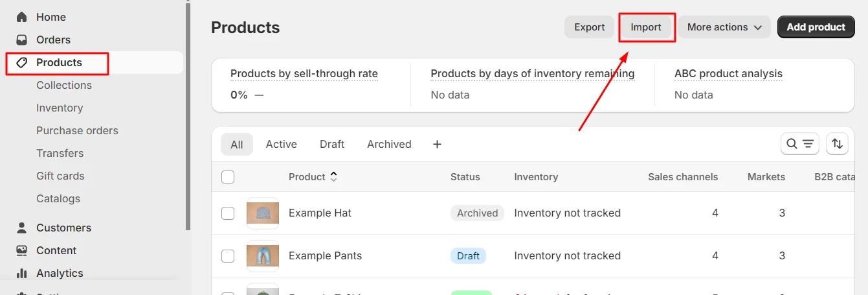Click the Content image icon

pyautogui.click(x=22, y=250)
